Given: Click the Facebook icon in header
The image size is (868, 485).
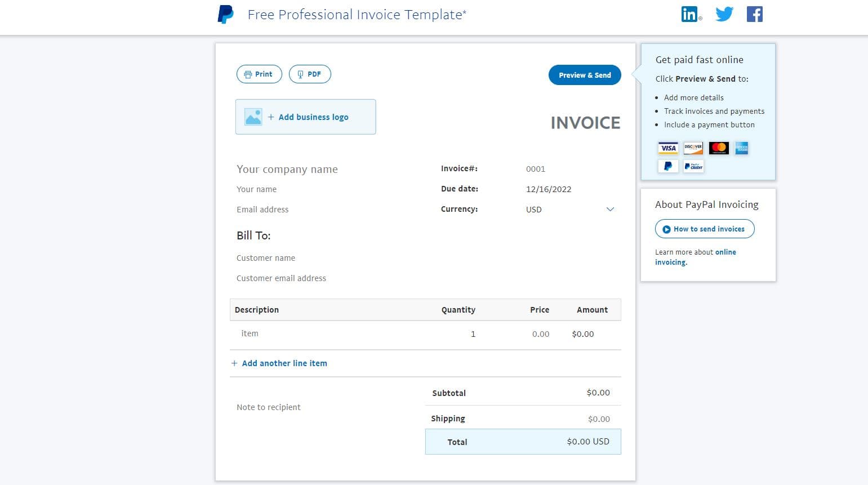Looking at the screenshot, I should tap(754, 14).
